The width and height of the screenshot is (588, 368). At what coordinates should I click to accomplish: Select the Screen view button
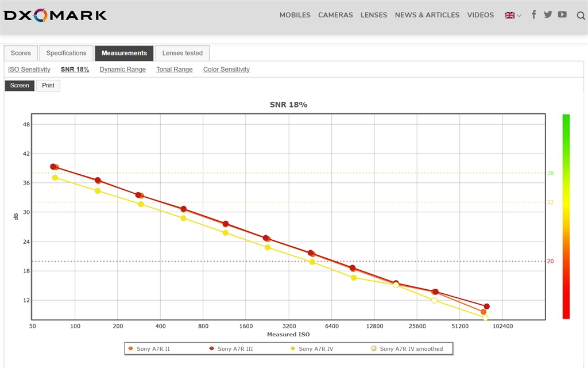click(20, 86)
